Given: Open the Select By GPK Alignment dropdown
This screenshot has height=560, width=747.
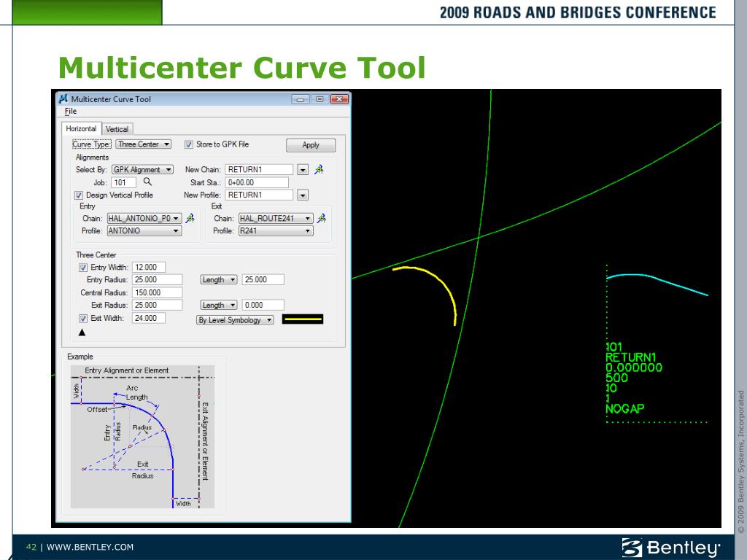Looking at the screenshot, I should click(x=142, y=169).
